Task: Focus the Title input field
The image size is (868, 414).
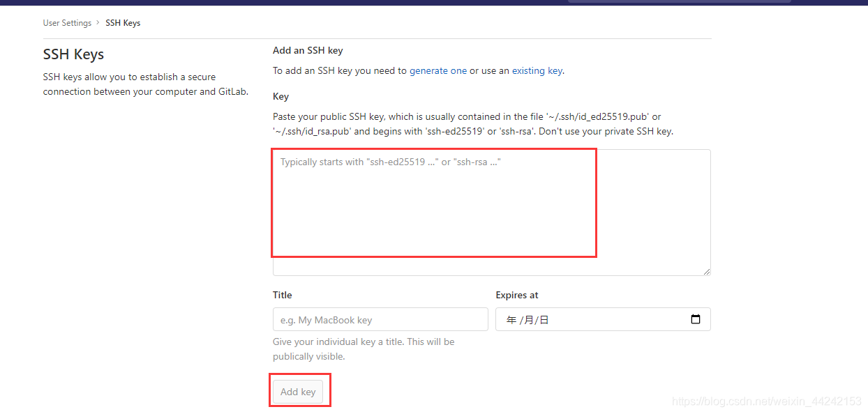Action: [380, 319]
